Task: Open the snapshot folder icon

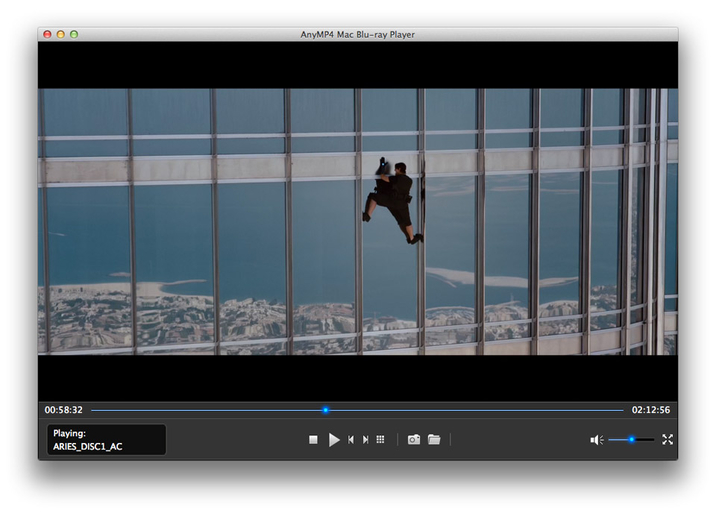Action: pyautogui.click(x=434, y=439)
